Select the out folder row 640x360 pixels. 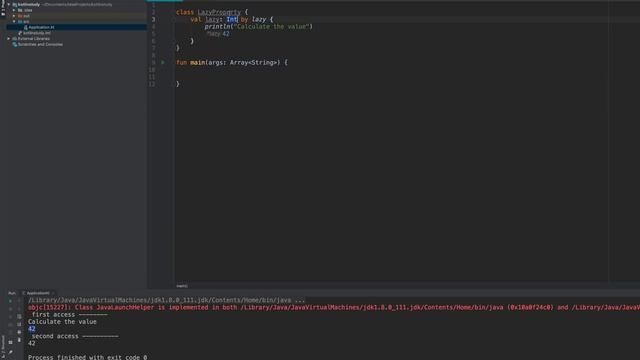coord(77,16)
